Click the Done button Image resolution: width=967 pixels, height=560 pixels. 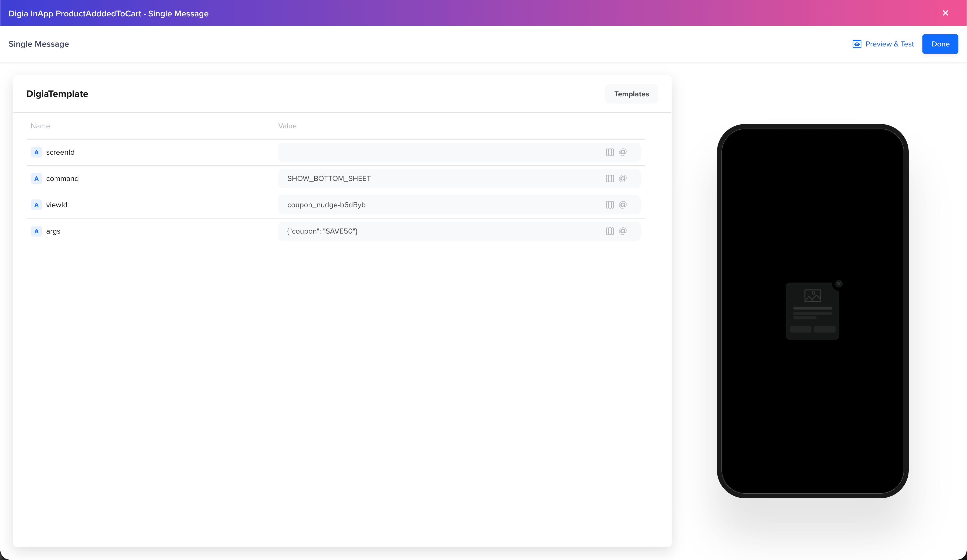[940, 44]
